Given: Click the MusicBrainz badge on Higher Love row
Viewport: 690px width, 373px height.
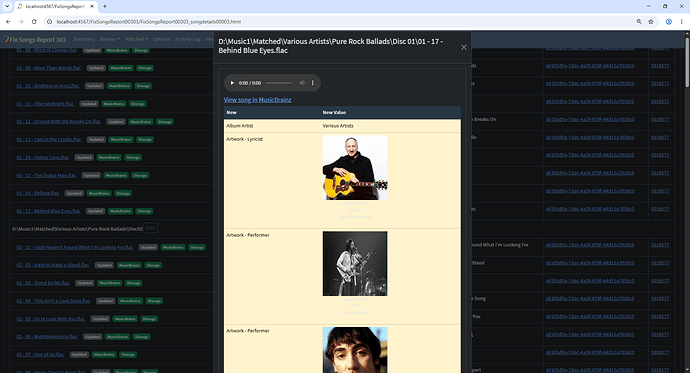Looking at the screenshot, I should 109,157.
